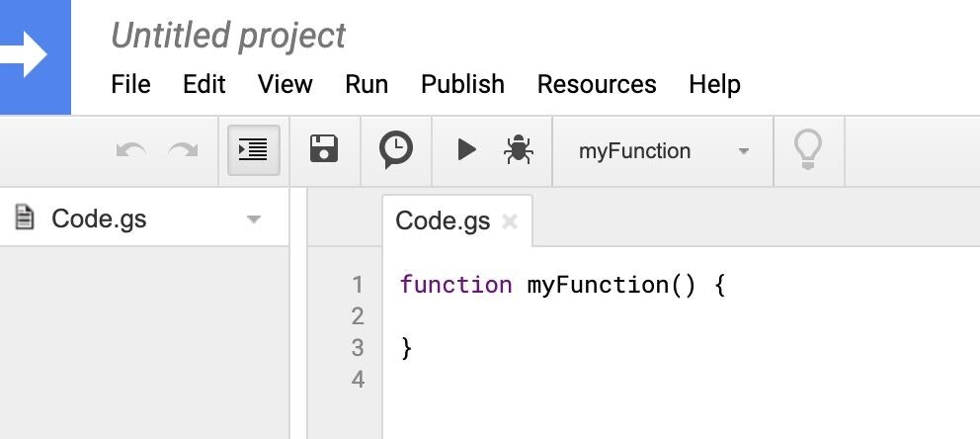
Task: Click the lightbulb hint icon
Action: click(807, 150)
